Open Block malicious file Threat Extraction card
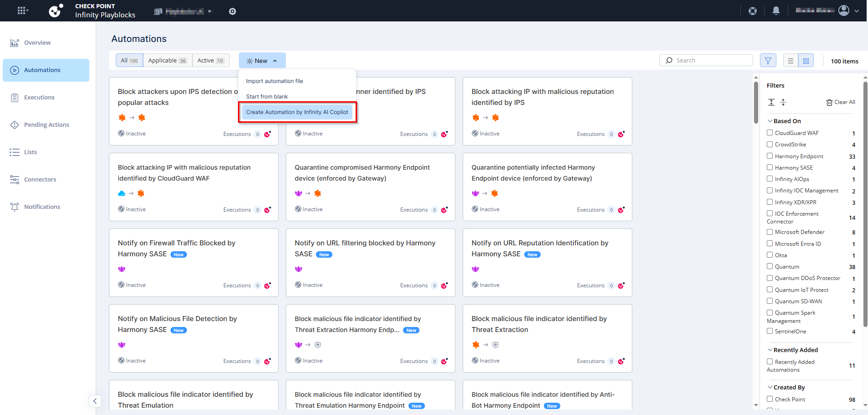This screenshot has height=415, width=868. [548, 339]
